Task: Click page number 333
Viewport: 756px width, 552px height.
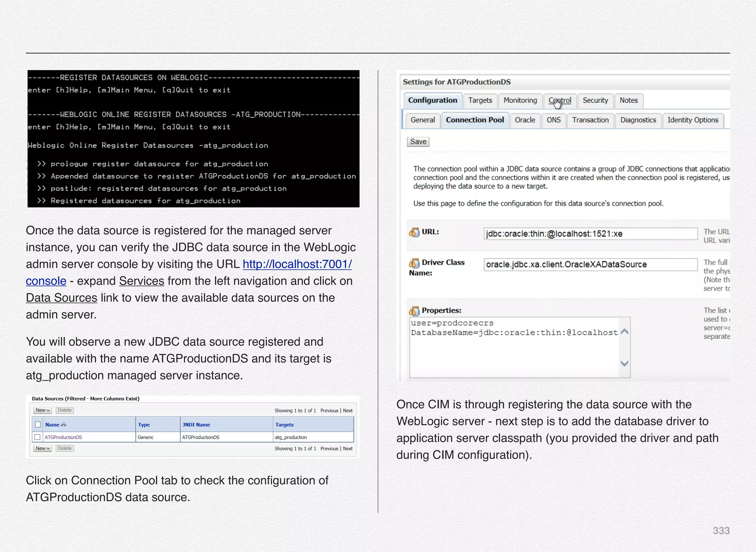Action: (x=721, y=531)
